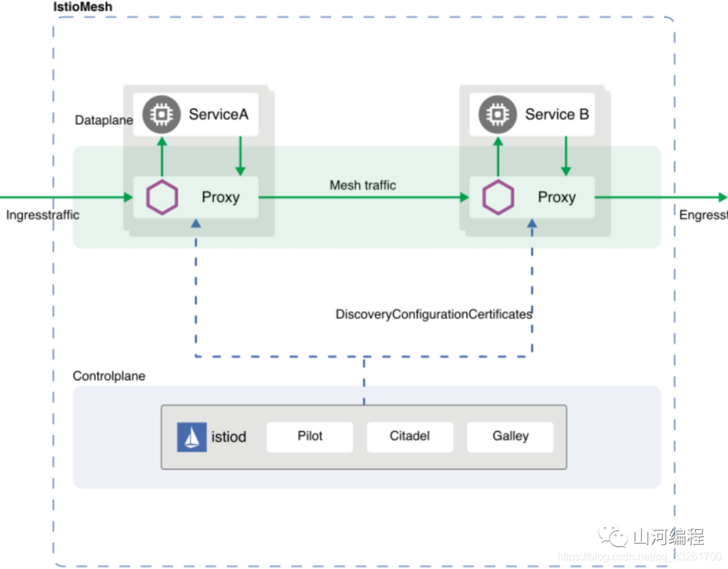Select the purple hexagon in Service B's Proxy
The height and width of the screenshot is (569, 728).
[x=498, y=198]
